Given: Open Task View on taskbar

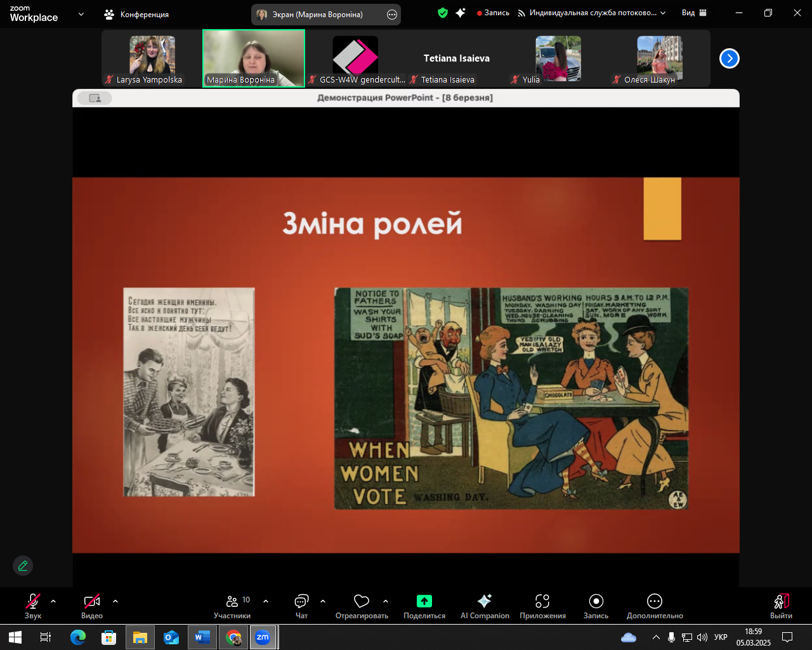Looking at the screenshot, I should (x=46, y=637).
